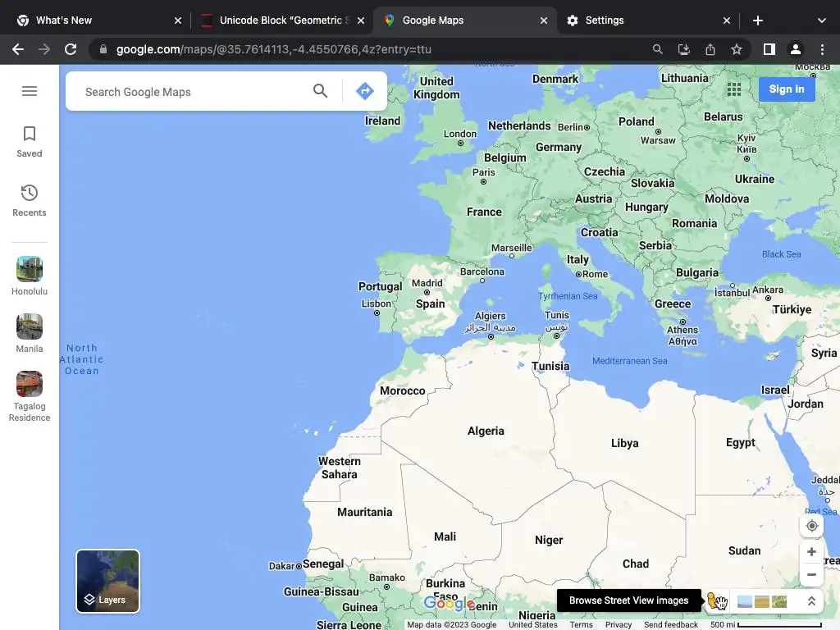The width and height of the screenshot is (840, 630).
Task: Open Directions with the blue arrow icon
Action: coord(365,91)
